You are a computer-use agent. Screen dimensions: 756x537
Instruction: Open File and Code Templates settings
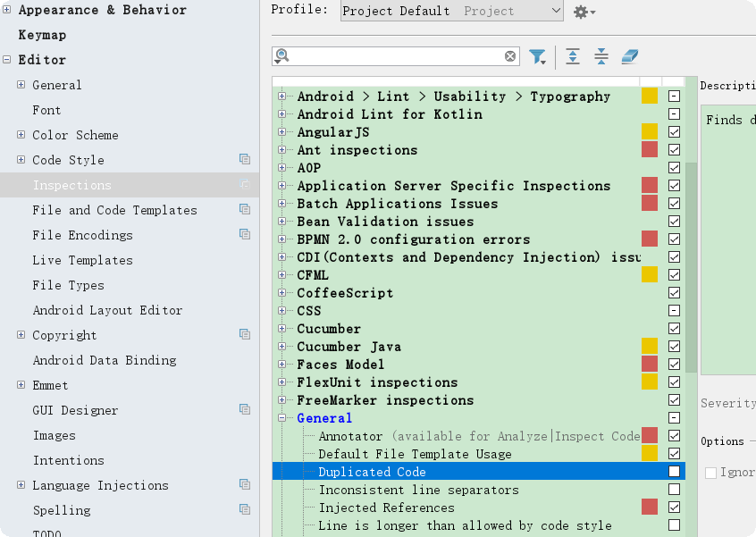click(114, 210)
